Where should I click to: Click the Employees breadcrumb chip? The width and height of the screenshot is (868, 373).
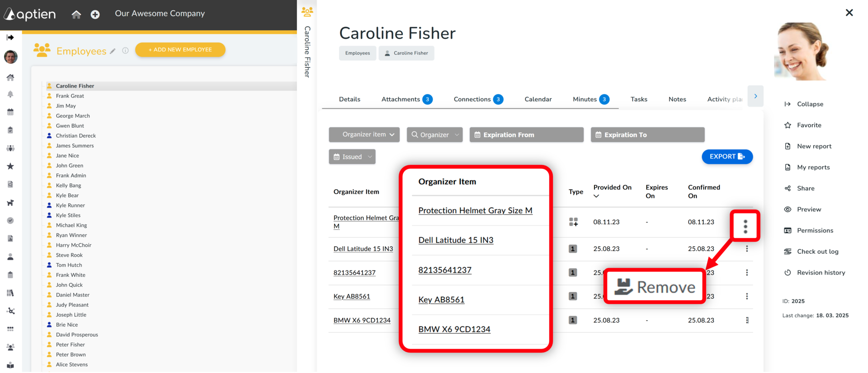[x=358, y=53]
